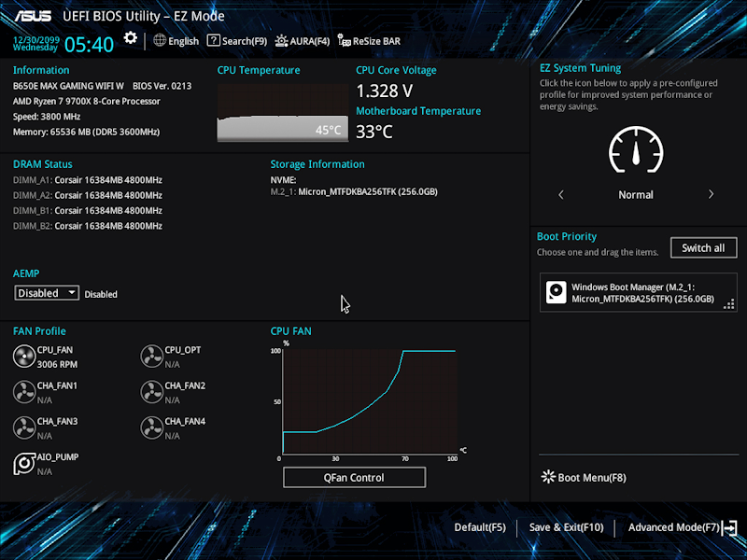The image size is (747, 560).
Task: Click the right chevron beside Normal profile
Action: (x=712, y=194)
